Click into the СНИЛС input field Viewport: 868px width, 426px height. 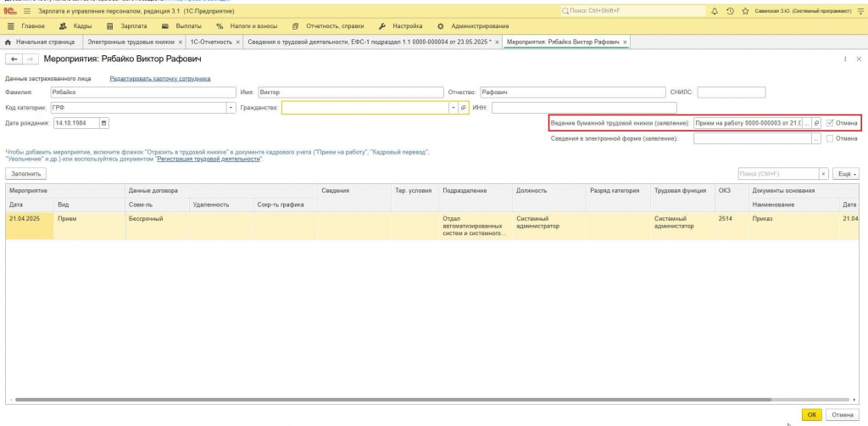click(x=732, y=92)
